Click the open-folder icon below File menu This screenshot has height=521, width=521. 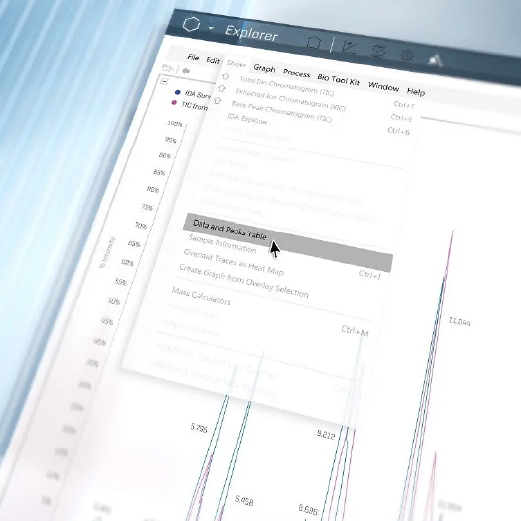(x=168, y=68)
